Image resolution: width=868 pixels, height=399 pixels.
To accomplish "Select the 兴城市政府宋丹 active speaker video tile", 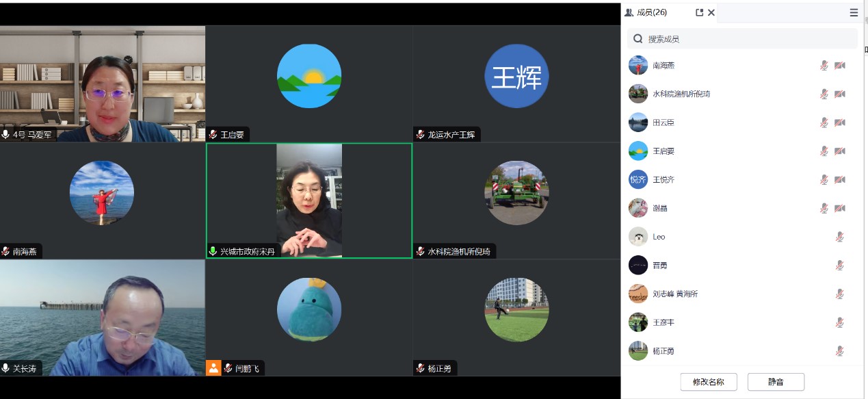I will 309,200.
